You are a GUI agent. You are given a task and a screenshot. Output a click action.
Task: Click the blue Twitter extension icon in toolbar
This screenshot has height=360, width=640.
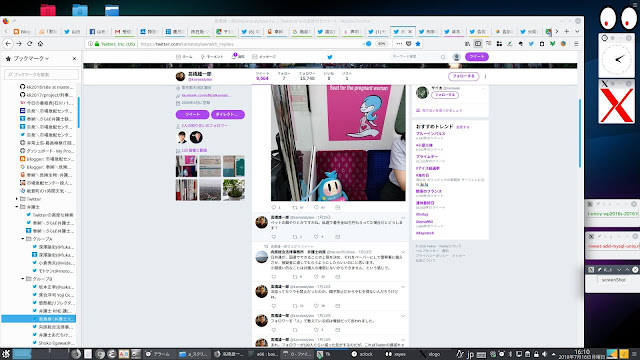point(531,44)
